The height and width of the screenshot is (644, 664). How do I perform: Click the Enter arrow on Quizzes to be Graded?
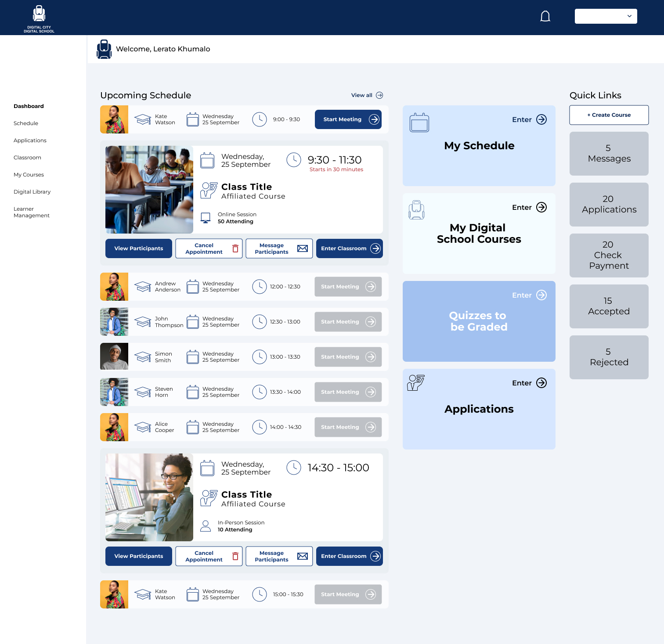tap(541, 295)
